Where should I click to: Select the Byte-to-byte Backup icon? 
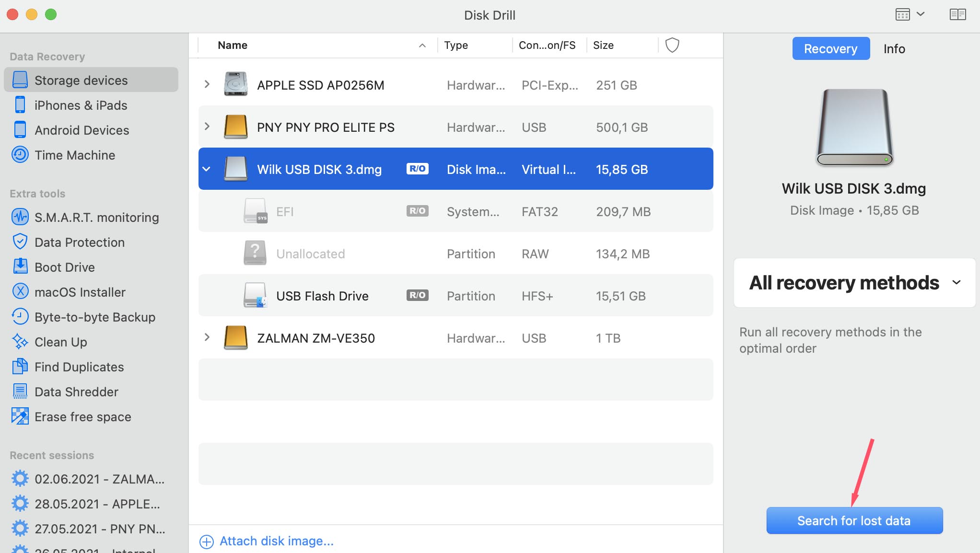[x=20, y=317]
